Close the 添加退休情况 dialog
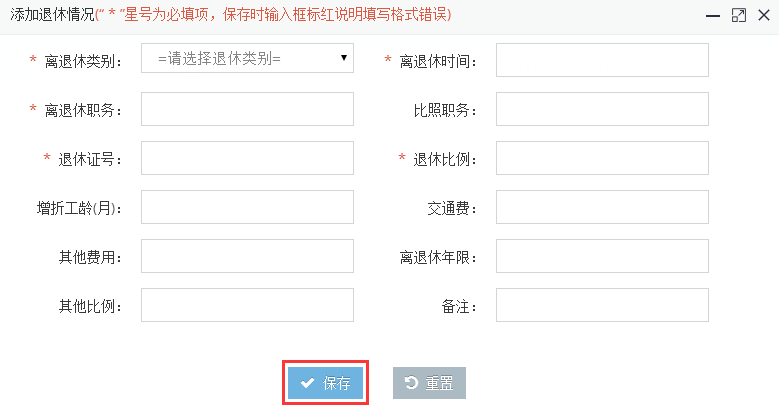The width and height of the screenshot is (779, 413). pyautogui.click(x=764, y=15)
